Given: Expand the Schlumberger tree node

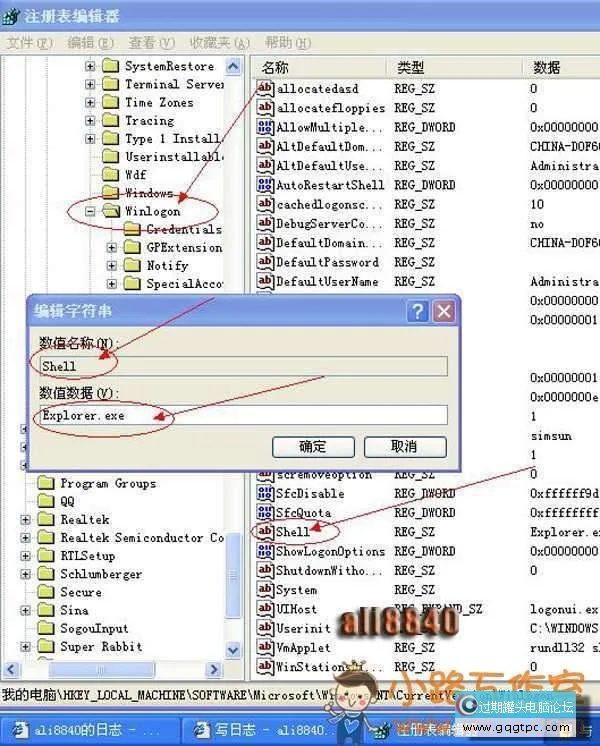Looking at the screenshot, I should pyautogui.click(x=25, y=574).
